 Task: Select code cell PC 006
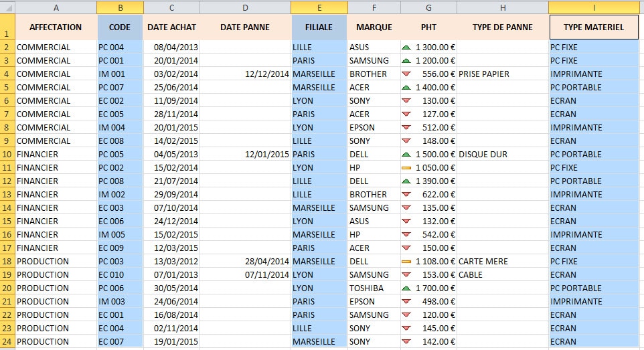[120, 288]
